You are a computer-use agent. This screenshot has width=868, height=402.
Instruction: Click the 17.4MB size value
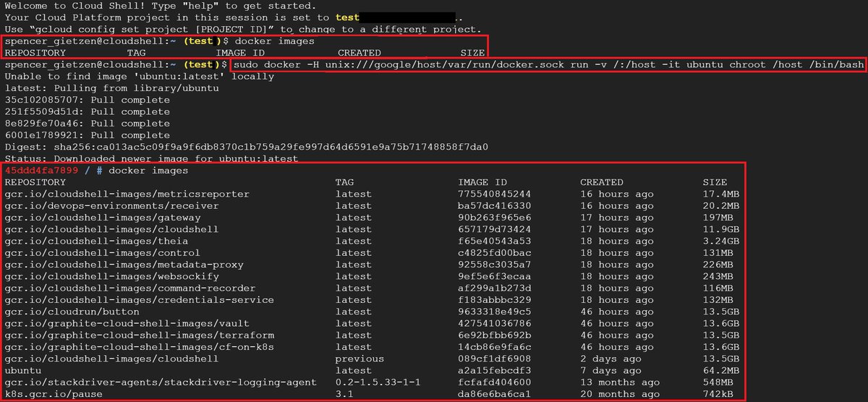click(x=721, y=194)
